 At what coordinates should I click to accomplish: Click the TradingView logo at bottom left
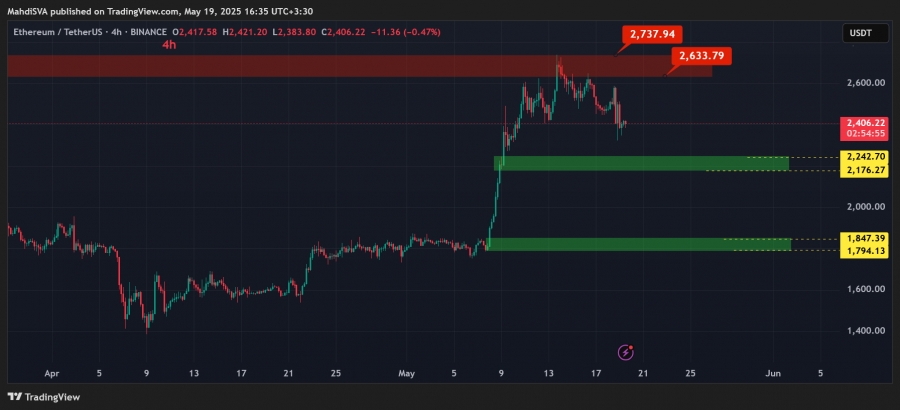(x=44, y=397)
